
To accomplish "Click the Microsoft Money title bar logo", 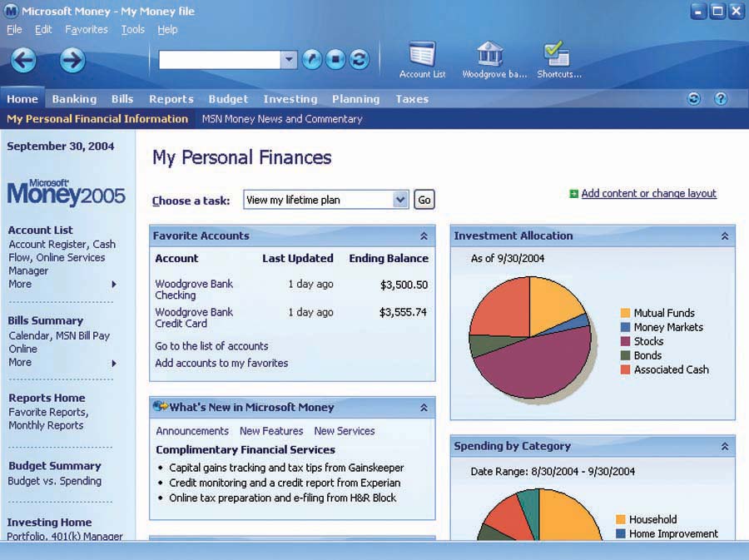I will (x=11, y=11).
